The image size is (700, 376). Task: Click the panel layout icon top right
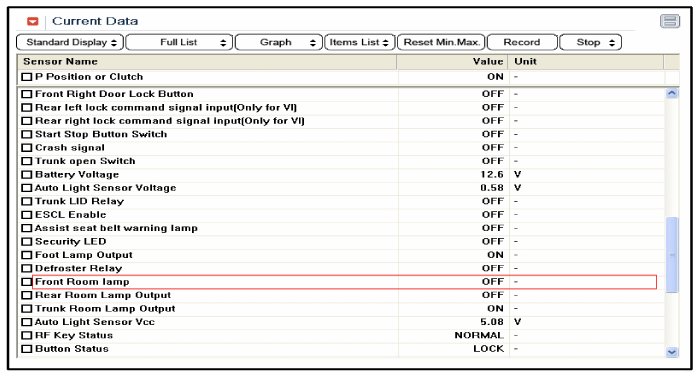pyautogui.click(x=670, y=21)
